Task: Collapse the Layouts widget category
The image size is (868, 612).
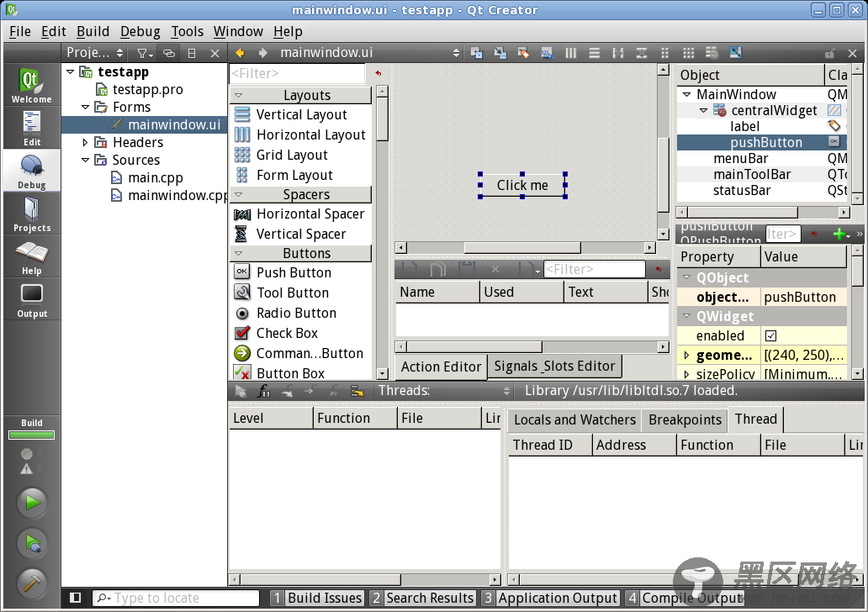Action: (239, 95)
